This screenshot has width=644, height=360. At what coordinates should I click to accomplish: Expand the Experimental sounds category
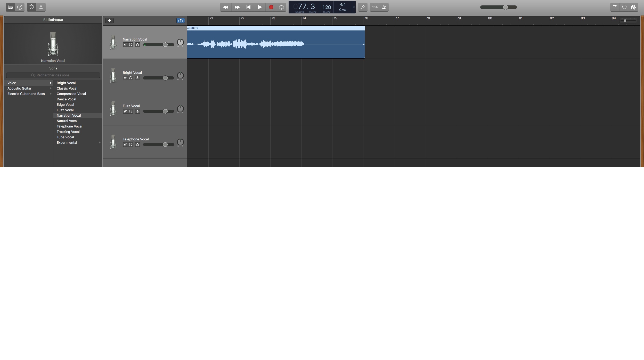pos(100,142)
